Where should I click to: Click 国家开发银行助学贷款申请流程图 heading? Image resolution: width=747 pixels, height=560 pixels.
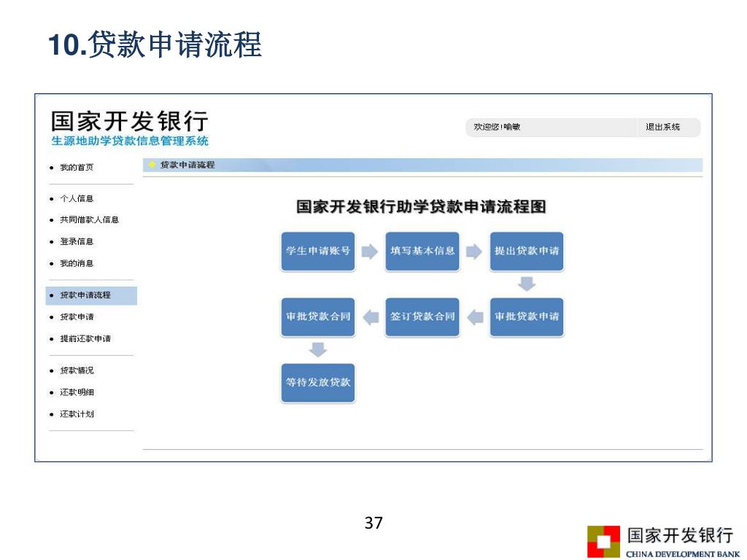[421, 206]
